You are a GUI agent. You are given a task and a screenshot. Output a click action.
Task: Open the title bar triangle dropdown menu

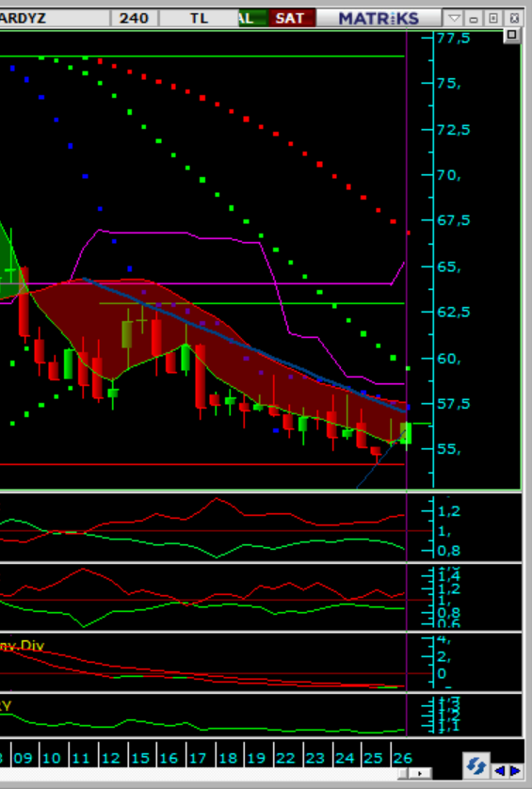click(454, 19)
